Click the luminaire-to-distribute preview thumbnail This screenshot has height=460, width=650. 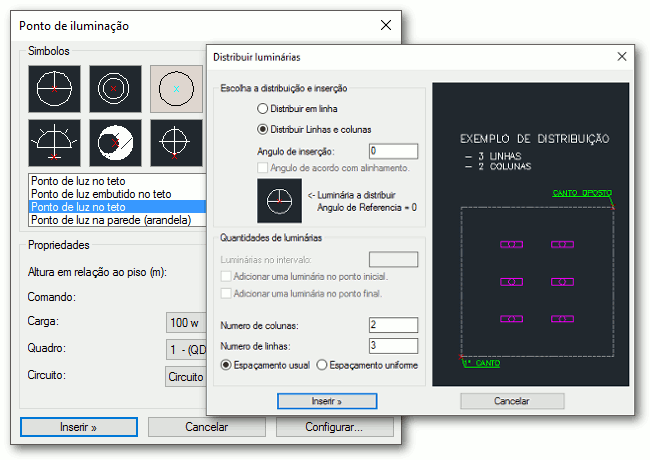279,201
